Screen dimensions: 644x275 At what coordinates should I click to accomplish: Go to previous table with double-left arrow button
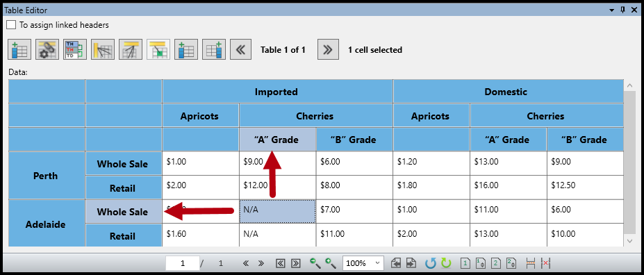coord(240,50)
